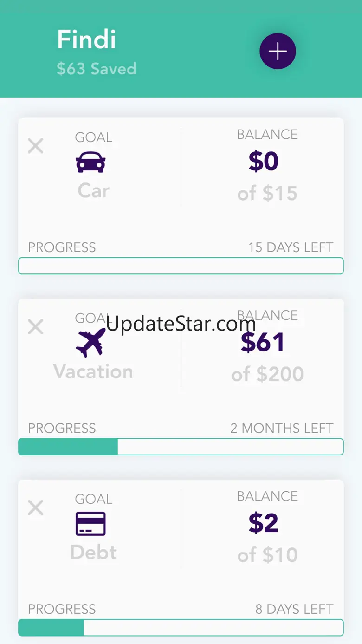
Task: Click the car icon in Car goal
Action: (x=91, y=163)
